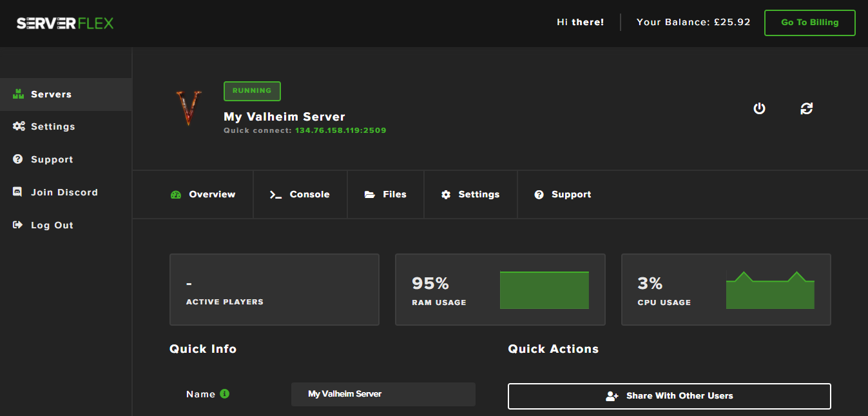Click the My Valheim Server title
The height and width of the screenshot is (416, 868).
284,117
